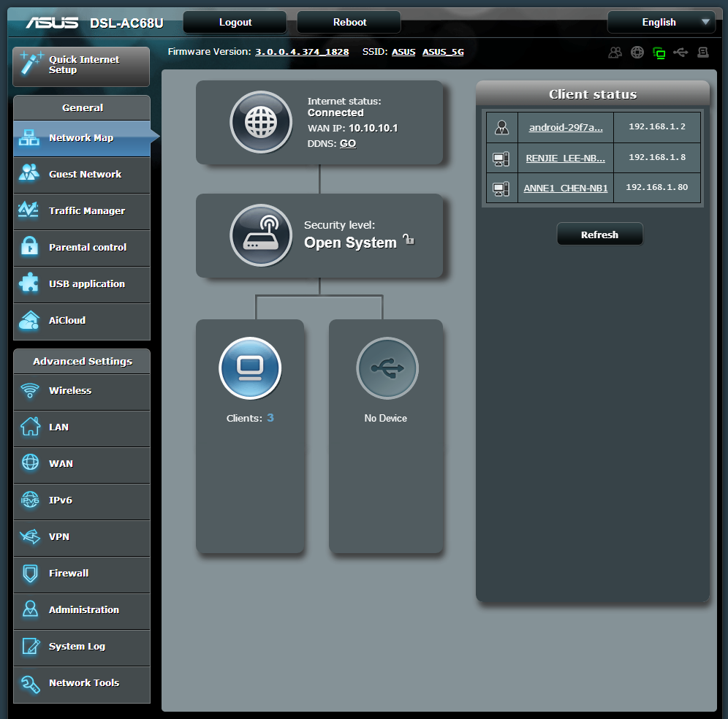Click the USB No Device icon

[387, 368]
